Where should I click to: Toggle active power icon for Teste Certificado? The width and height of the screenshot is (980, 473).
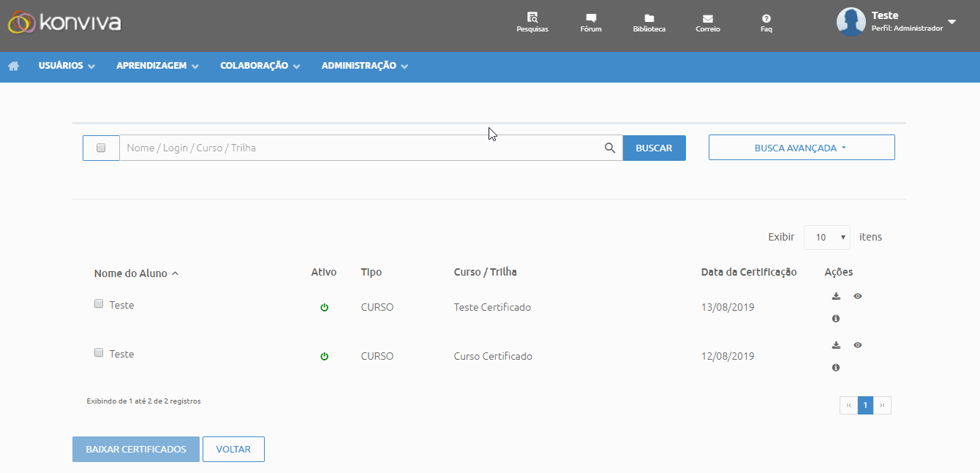[x=325, y=308]
